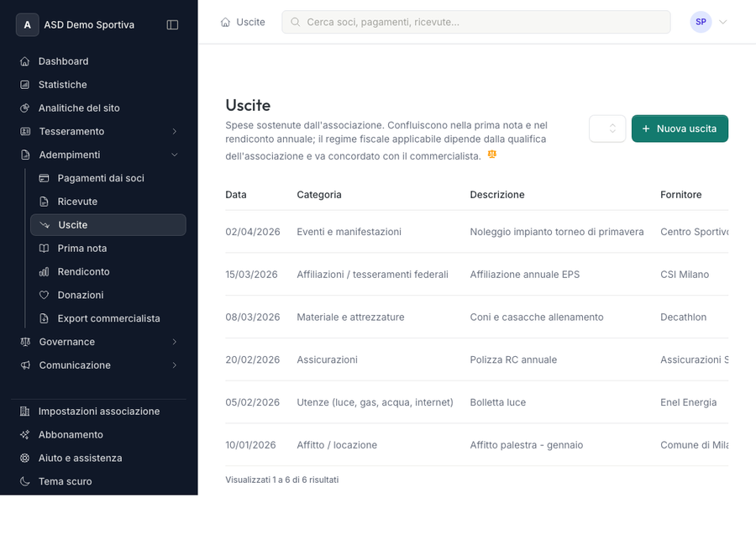Click the Dashboard home icon in sidebar
The image size is (756, 535).
(25, 61)
